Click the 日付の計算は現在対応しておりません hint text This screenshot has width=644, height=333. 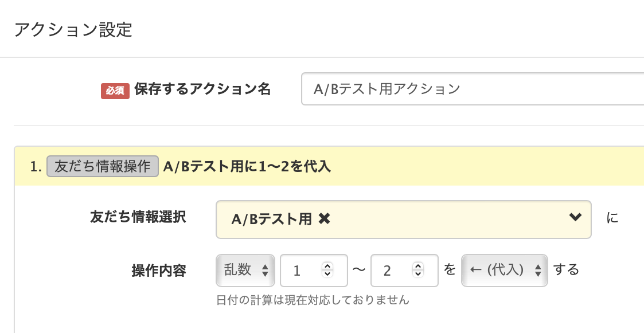[x=313, y=300]
